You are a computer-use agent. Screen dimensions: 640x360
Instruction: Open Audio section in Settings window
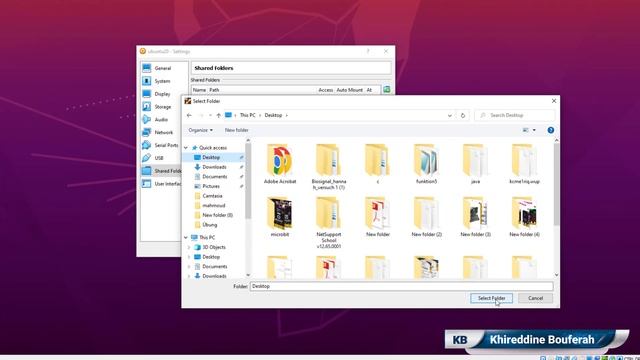[x=161, y=120]
